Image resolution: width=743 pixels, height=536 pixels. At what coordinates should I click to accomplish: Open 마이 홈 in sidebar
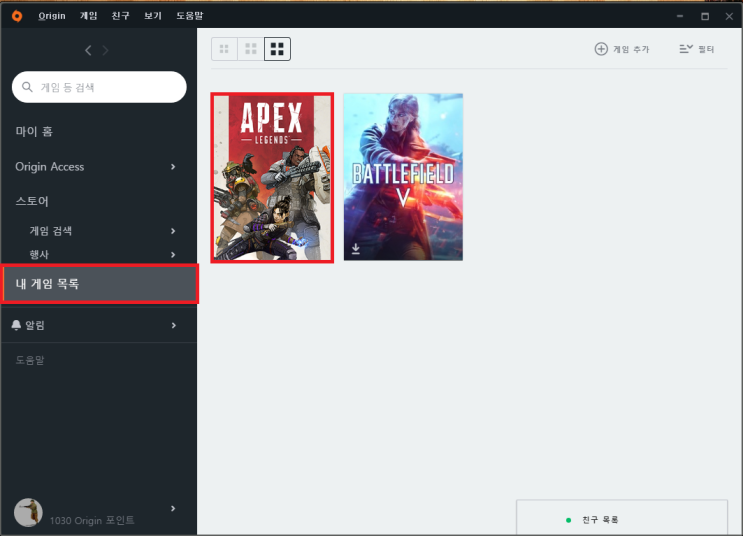[x=34, y=131]
